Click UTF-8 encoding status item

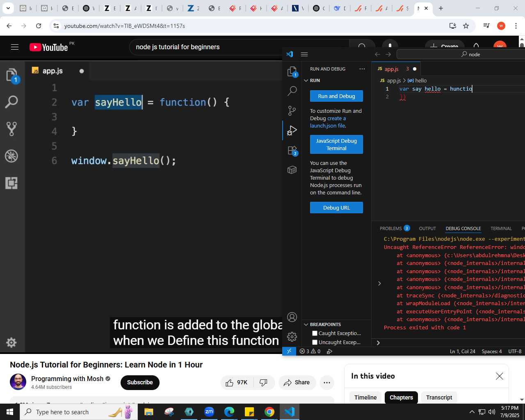click(515, 351)
